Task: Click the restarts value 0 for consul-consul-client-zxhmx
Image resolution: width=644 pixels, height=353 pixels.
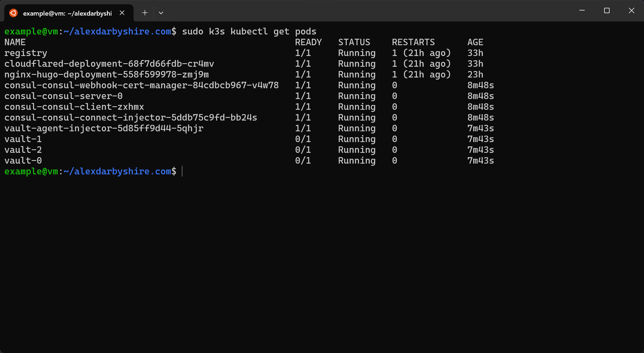Action: [x=395, y=107]
